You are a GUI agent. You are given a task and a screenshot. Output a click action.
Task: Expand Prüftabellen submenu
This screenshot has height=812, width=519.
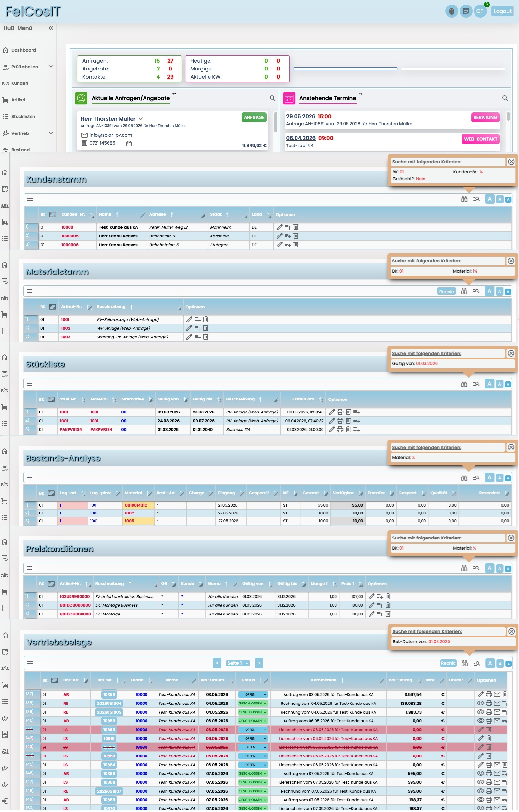[51, 67]
